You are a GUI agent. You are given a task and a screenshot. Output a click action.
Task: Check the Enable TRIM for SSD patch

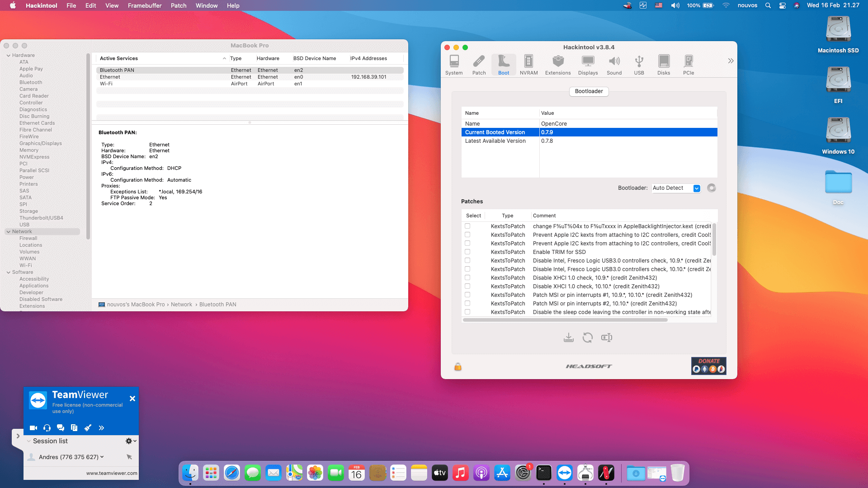click(467, 252)
